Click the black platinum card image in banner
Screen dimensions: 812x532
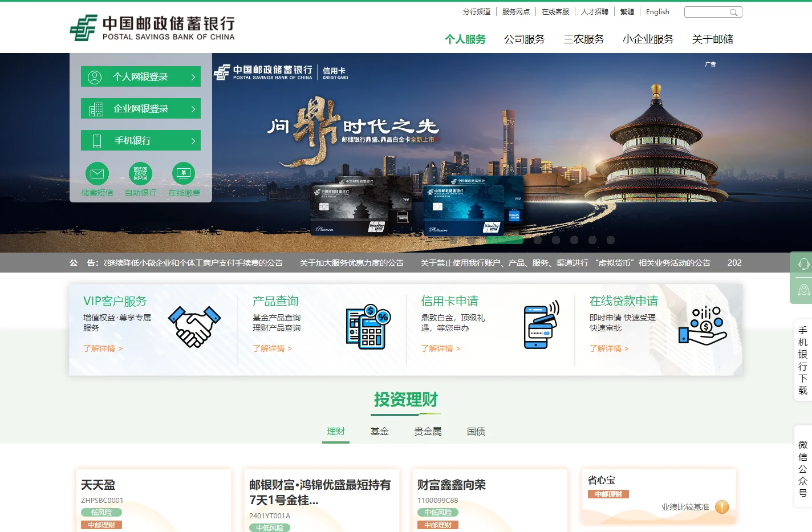(349, 210)
